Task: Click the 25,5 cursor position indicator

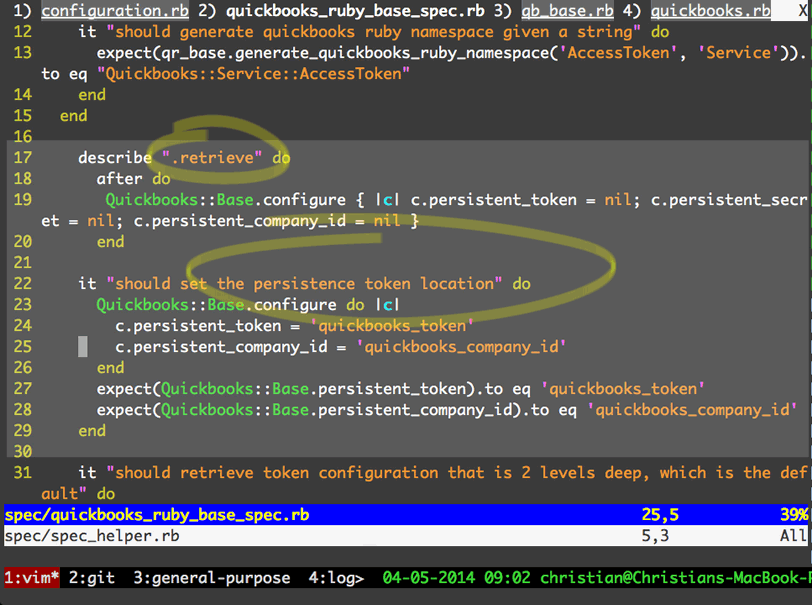Action: pyautogui.click(x=660, y=514)
